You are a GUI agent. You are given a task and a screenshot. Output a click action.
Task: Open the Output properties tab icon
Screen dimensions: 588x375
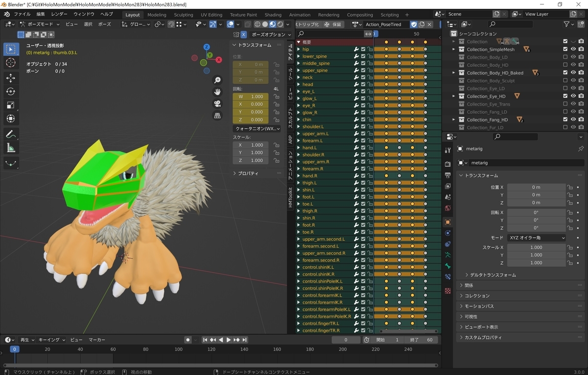[x=447, y=175]
